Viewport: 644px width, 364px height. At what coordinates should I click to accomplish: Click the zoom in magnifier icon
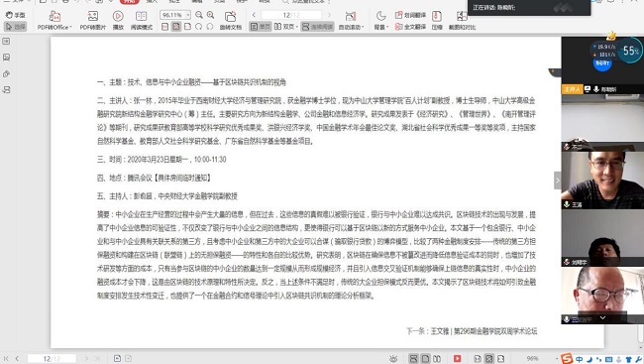tap(210, 15)
